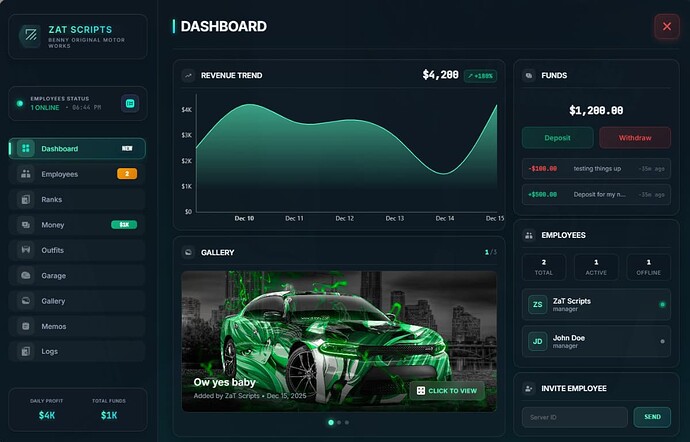Open the Ranks menu item
Viewport: 690px width, 442px height.
click(x=77, y=199)
